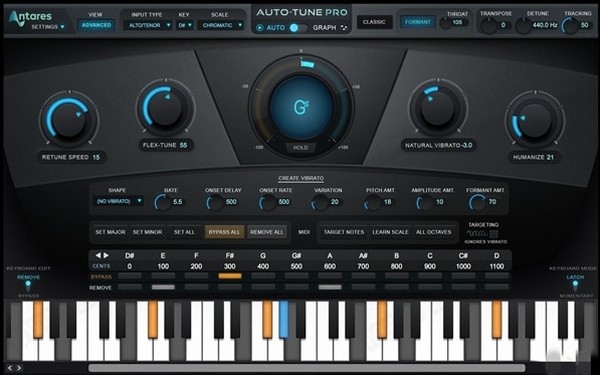Open the Input Type Alto/Tenor dropdown
Image resolution: width=600 pixels, height=375 pixels.
147,25
